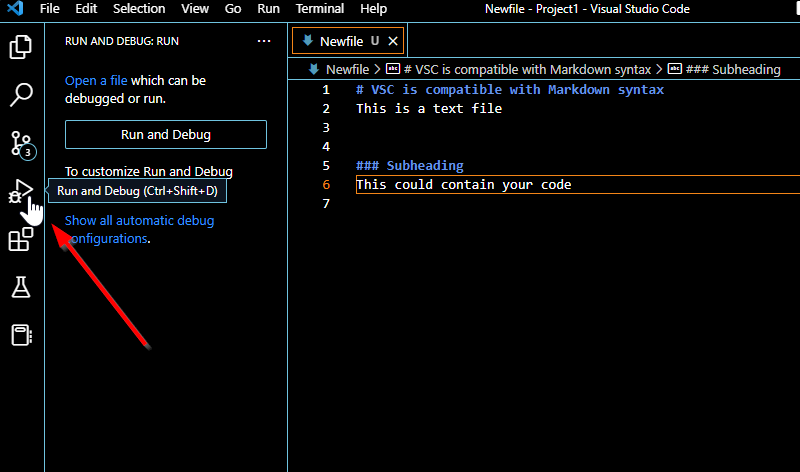Open the '# VSC is compatible with Markdown syntax' breadcrumb
This screenshot has height=472, width=800.
pyautogui.click(x=528, y=69)
